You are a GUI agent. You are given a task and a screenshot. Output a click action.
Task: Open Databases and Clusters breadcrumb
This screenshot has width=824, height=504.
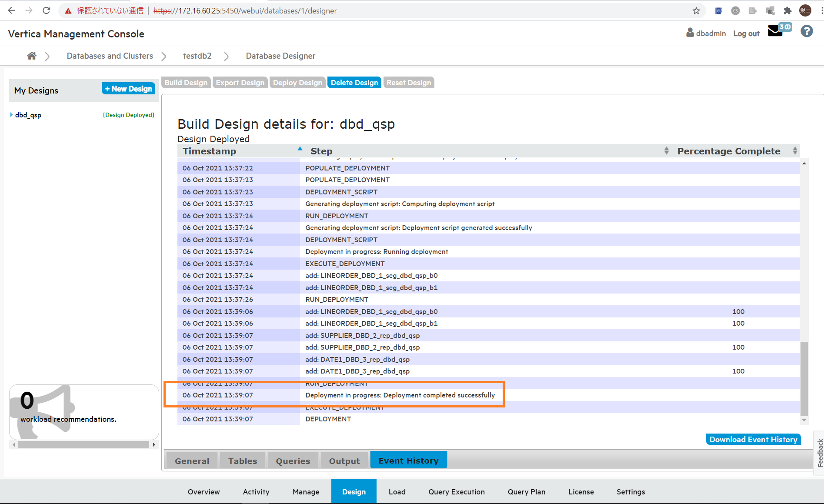[x=110, y=56]
